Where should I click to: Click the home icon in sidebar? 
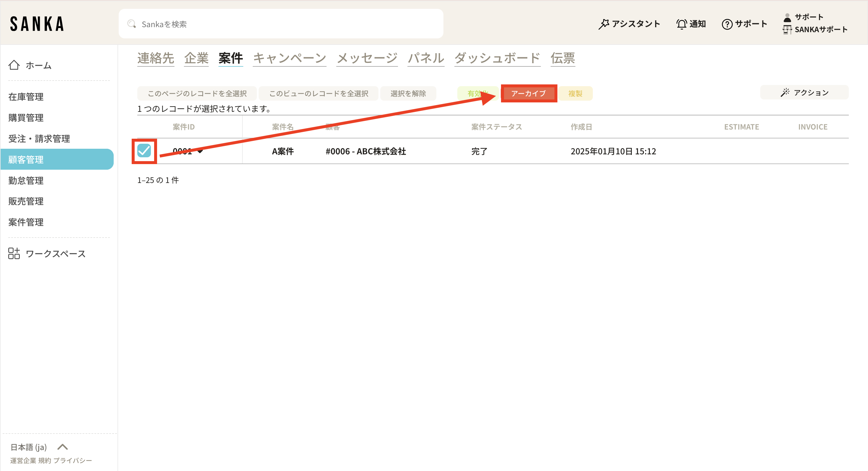pos(14,65)
